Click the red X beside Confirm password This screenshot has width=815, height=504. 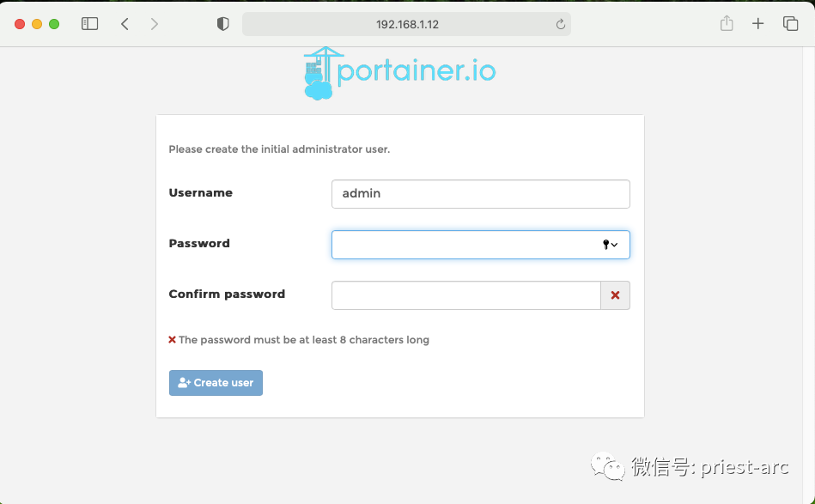[x=616, y=295]
